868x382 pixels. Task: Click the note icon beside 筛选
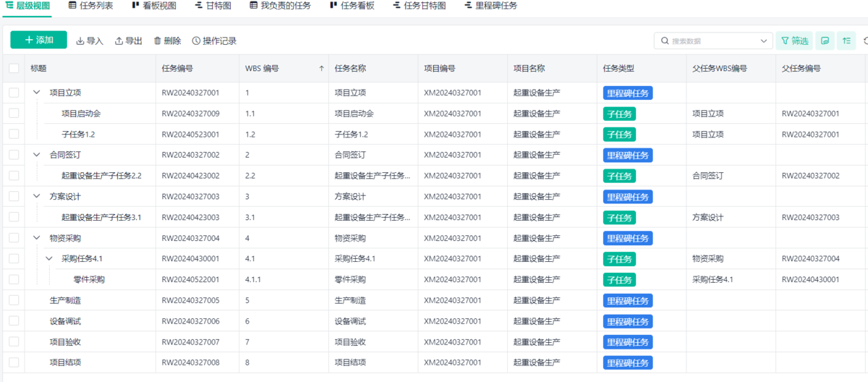(x=825, y=41)
